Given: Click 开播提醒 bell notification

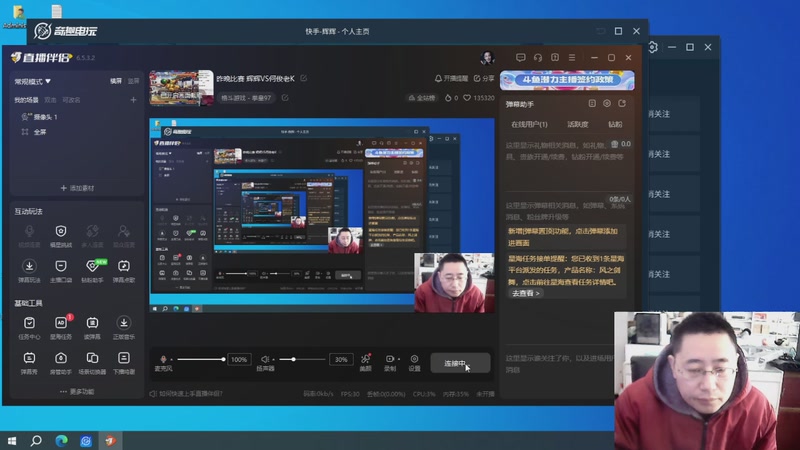Looking at the screenshot, I should 451,78.
